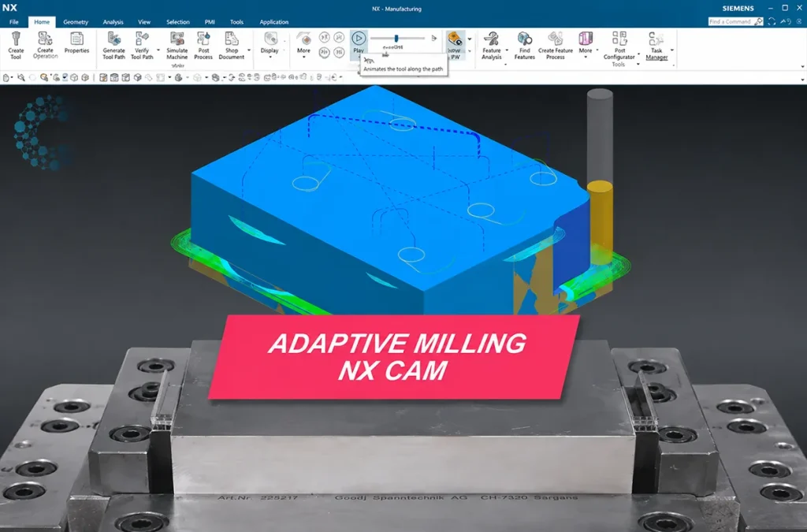The image size is (807, 532).
Task: Open the Tools tab
Action: point(236,22)
